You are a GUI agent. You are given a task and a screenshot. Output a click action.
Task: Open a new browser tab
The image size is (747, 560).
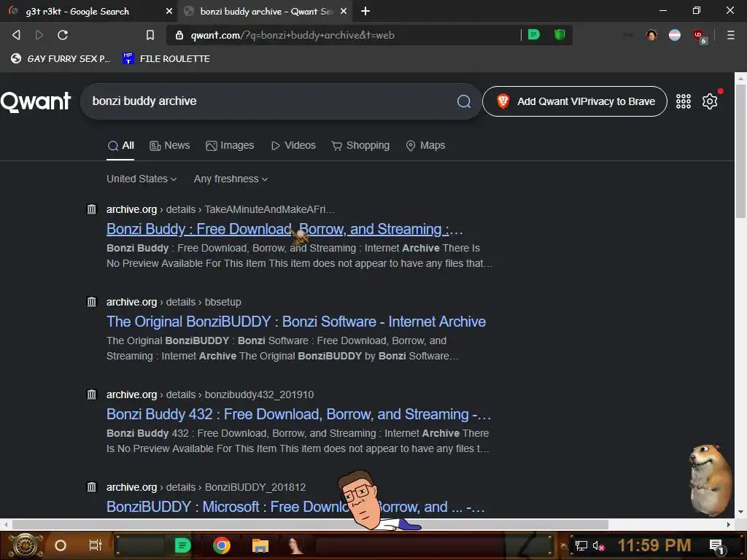point(365,11)
